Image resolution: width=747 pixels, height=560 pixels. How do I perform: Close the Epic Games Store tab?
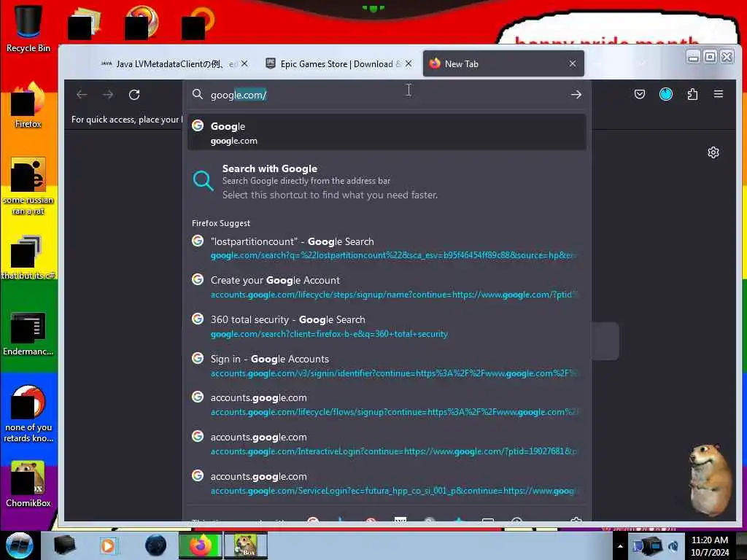(x=409, y=64)
